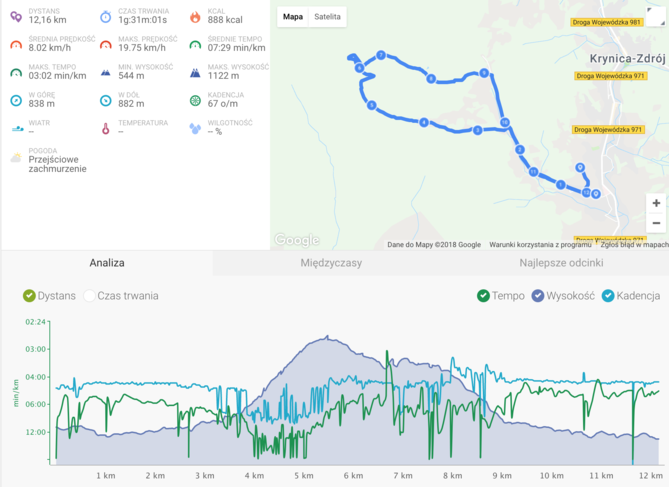
Task: Zoom in on the map with plus button
Action: [656, 203]
